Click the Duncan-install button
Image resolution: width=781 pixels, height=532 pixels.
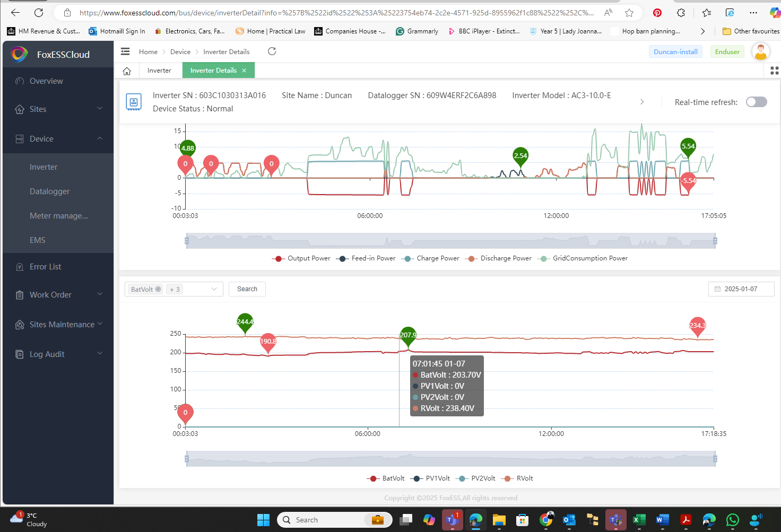675,52
